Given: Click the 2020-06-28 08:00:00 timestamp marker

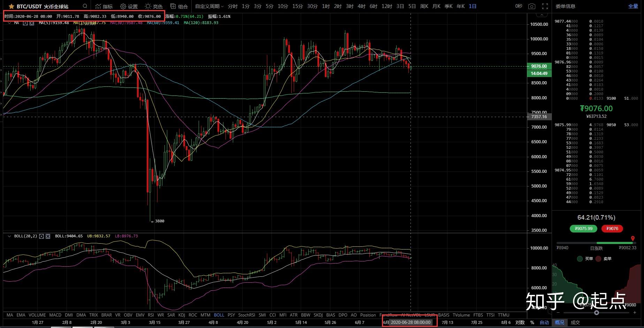Looking at the screenshot, I should [x=411, y=322].
